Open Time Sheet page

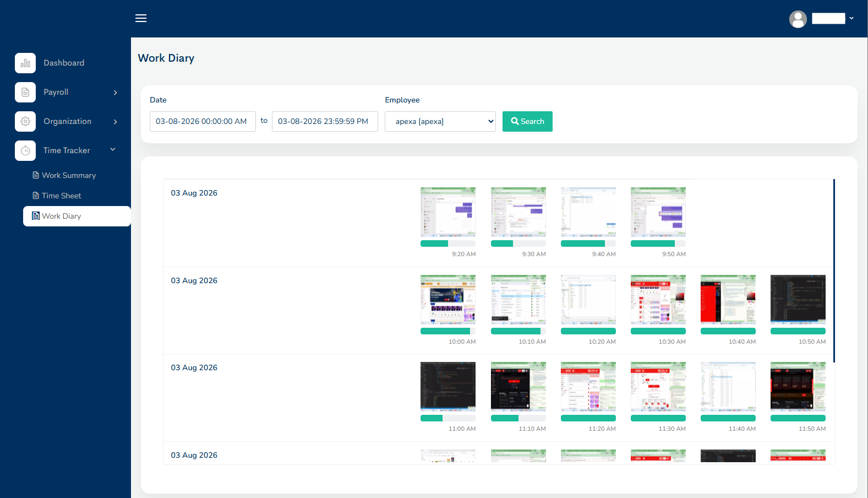(62, 196)
